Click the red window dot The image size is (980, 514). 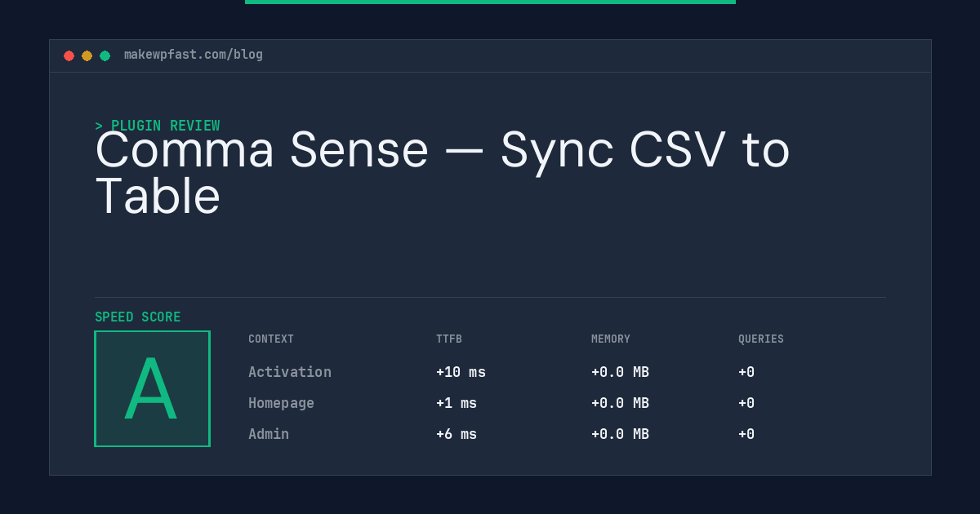(69, 55)
